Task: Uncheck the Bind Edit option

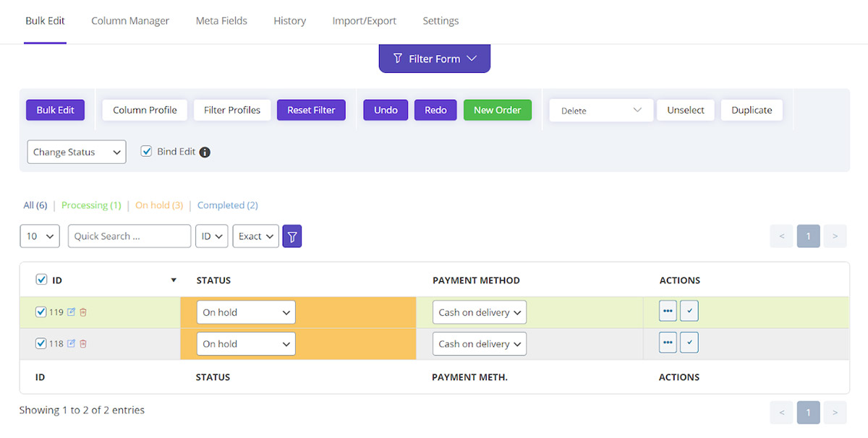Action: point(146,151)
